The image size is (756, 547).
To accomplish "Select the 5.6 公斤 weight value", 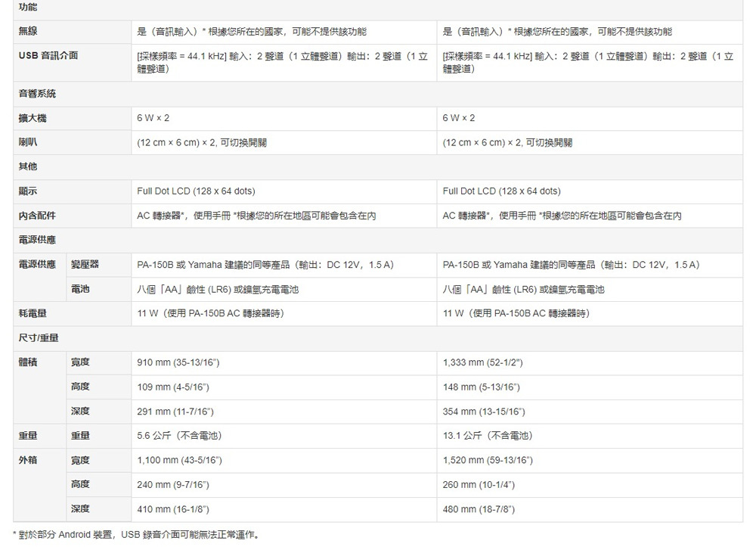I will (x=179, y=436).
